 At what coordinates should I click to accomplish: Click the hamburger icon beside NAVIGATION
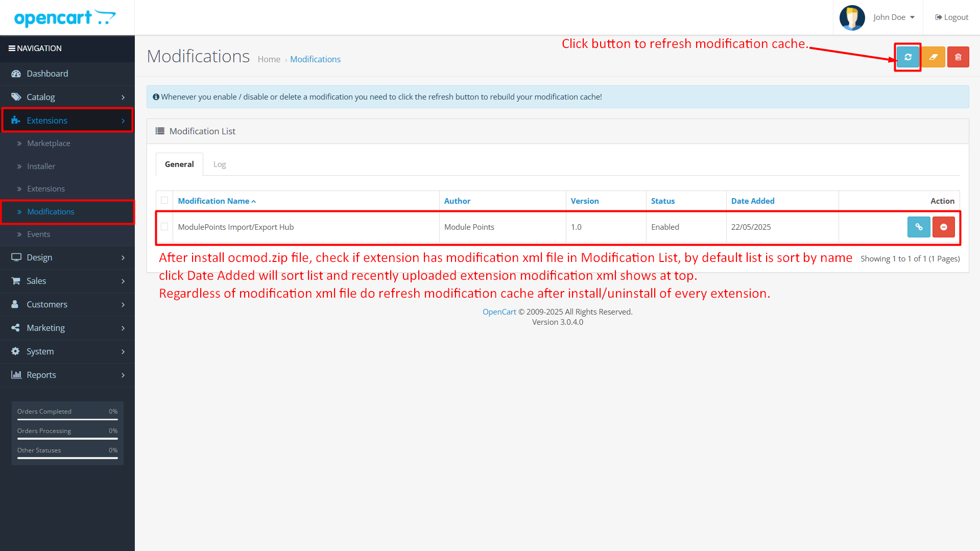[12, 49]
